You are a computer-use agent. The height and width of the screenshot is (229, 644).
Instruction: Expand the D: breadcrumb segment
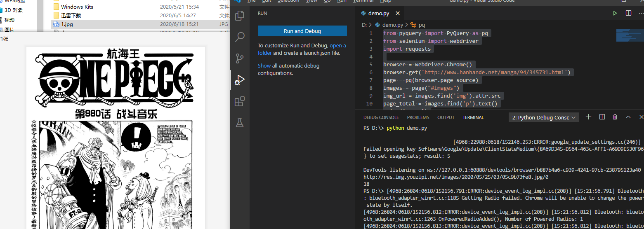tap(364, 25)
